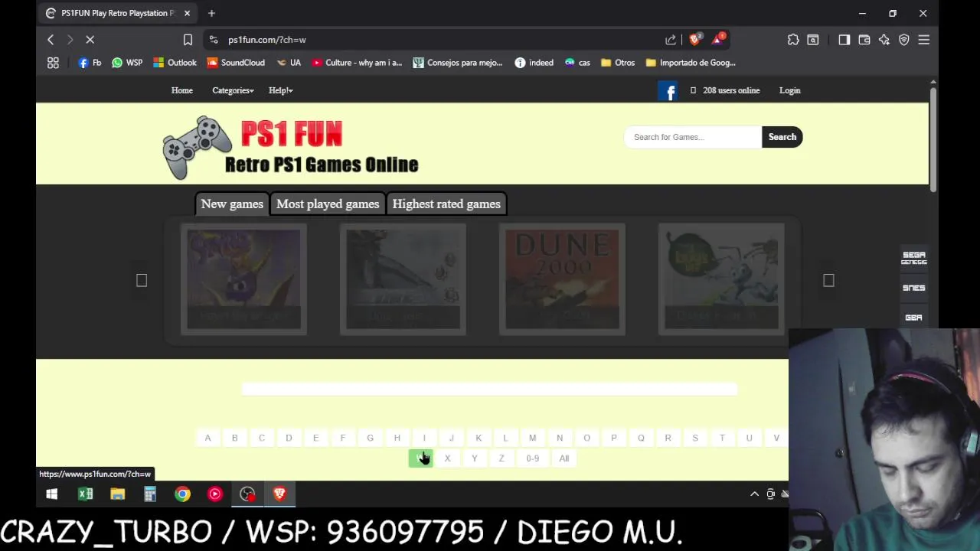
Task: Click the page vertical scrollbar
Action: 933,139
